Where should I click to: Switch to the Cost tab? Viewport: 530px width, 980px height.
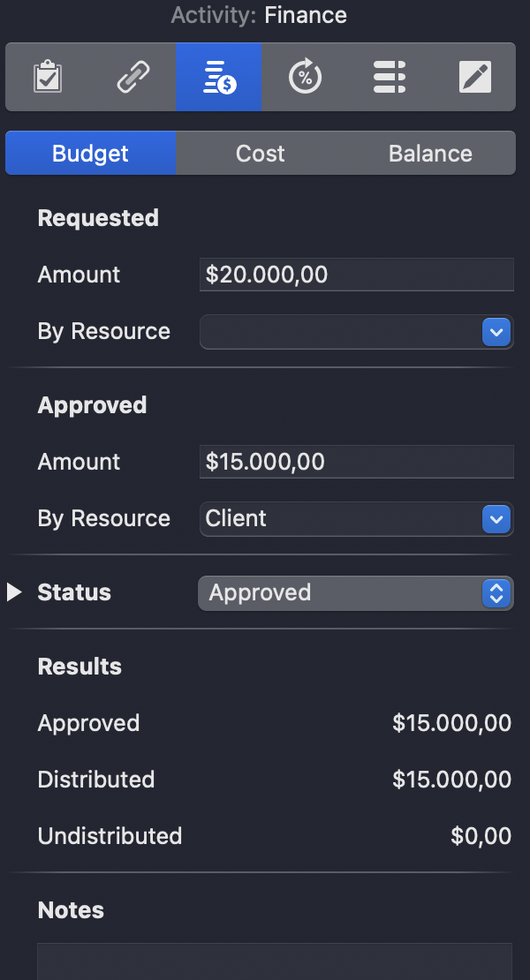point(260,152)
